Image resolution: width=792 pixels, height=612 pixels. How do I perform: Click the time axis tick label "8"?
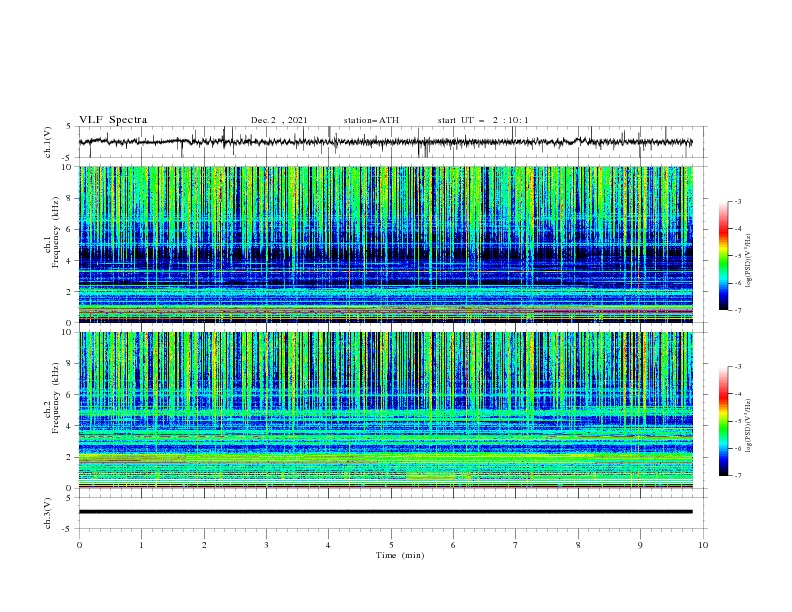pyautogui.click(x=578, y=545)
